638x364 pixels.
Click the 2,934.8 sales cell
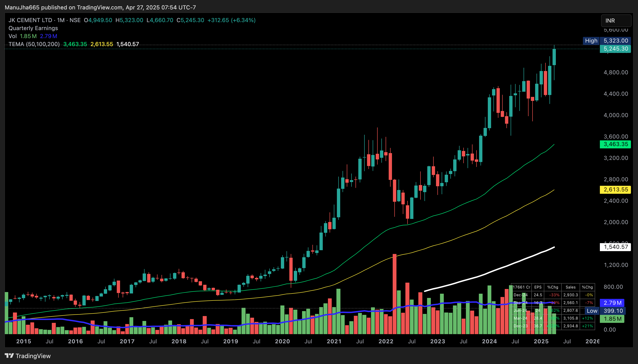click(571, 326)
